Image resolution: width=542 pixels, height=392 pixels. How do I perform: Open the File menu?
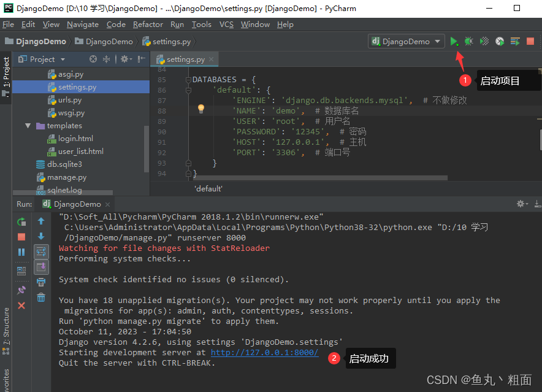(8, 25)
